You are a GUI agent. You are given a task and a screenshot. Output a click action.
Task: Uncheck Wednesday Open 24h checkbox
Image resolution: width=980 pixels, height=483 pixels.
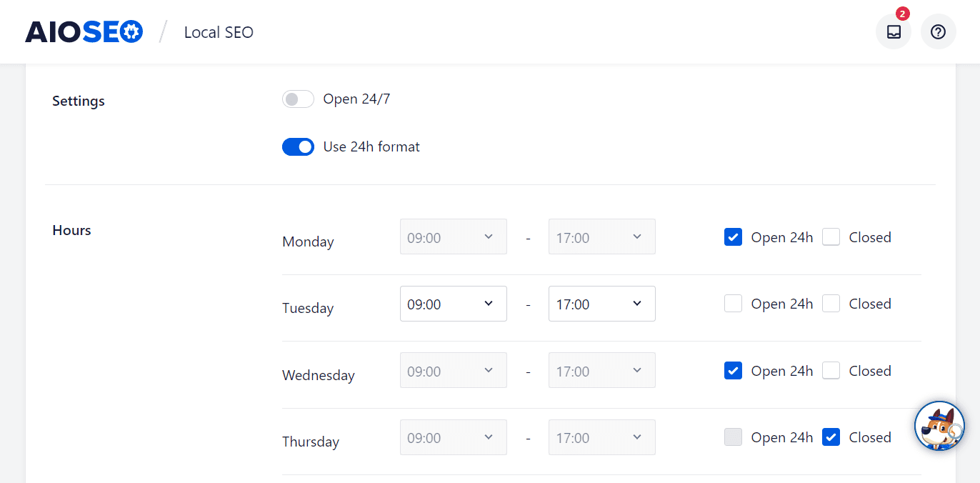733,371
